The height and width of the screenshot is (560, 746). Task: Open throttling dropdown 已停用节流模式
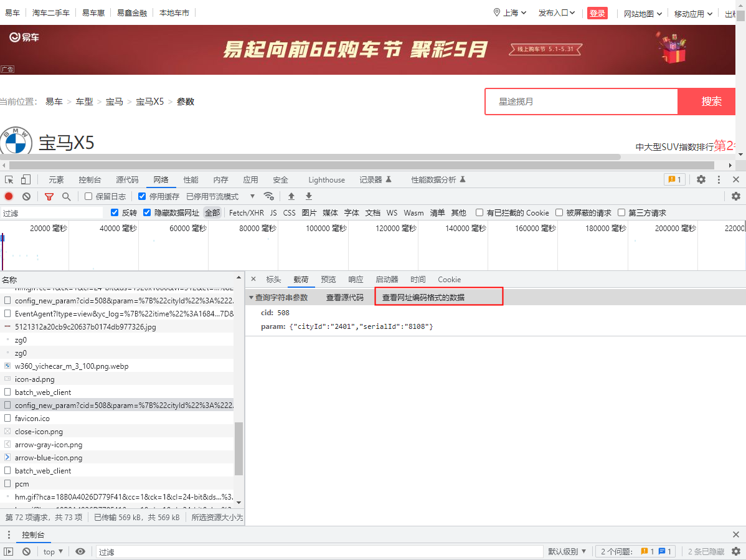[x=221, y=196]
